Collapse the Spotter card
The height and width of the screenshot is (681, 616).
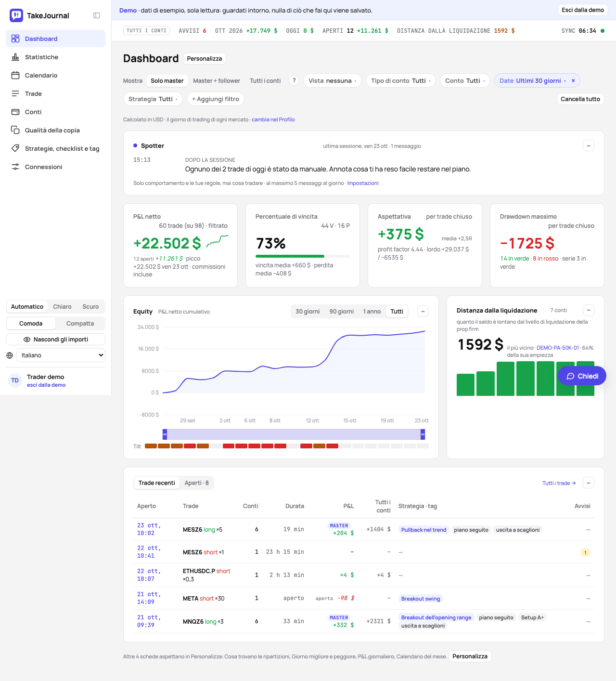tap(589, 145)
